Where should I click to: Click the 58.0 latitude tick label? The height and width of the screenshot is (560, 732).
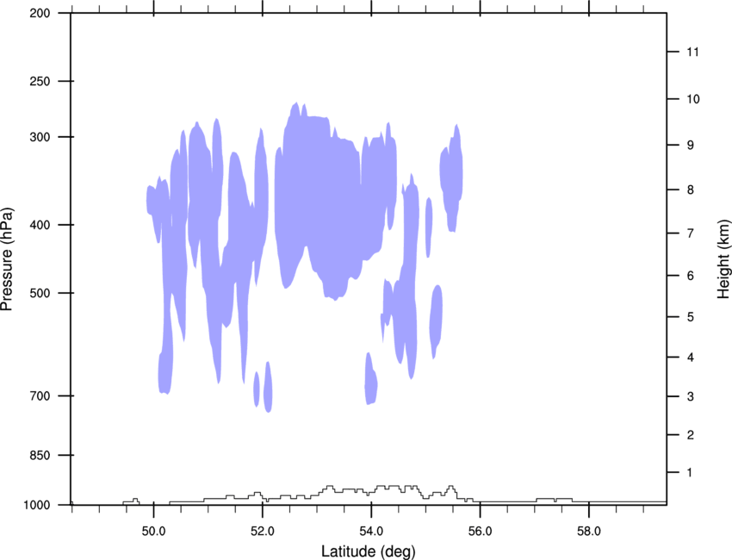click(x=589, y=532)
